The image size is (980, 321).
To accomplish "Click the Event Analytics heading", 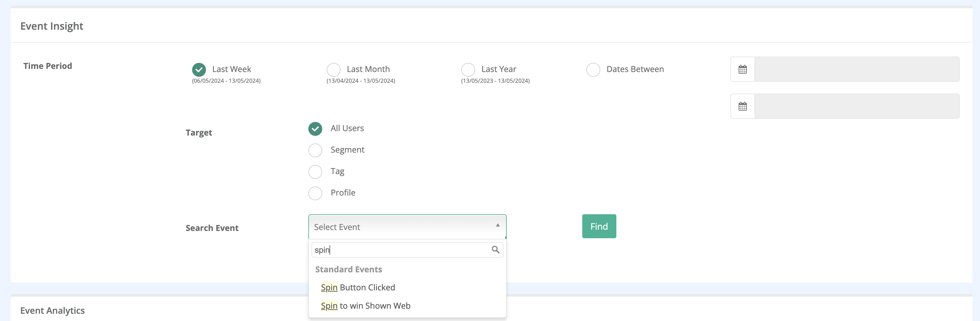I will (x=52, y=310).
